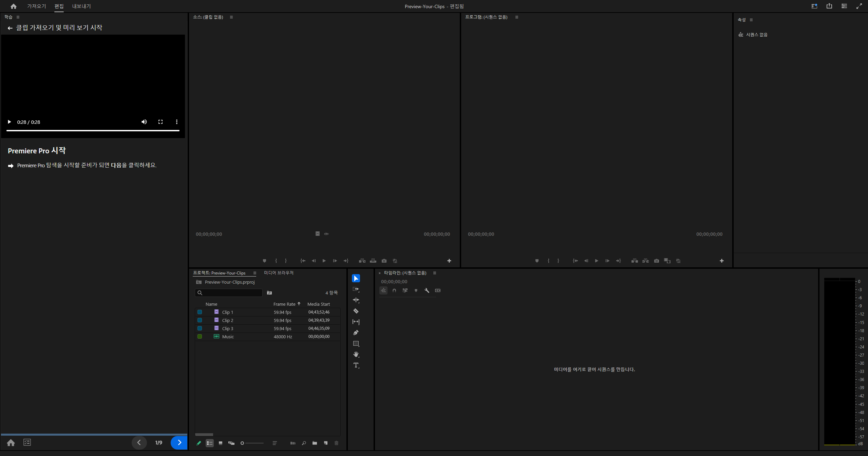Open the 내보내기 workspace tab

(x=81, y=6)
